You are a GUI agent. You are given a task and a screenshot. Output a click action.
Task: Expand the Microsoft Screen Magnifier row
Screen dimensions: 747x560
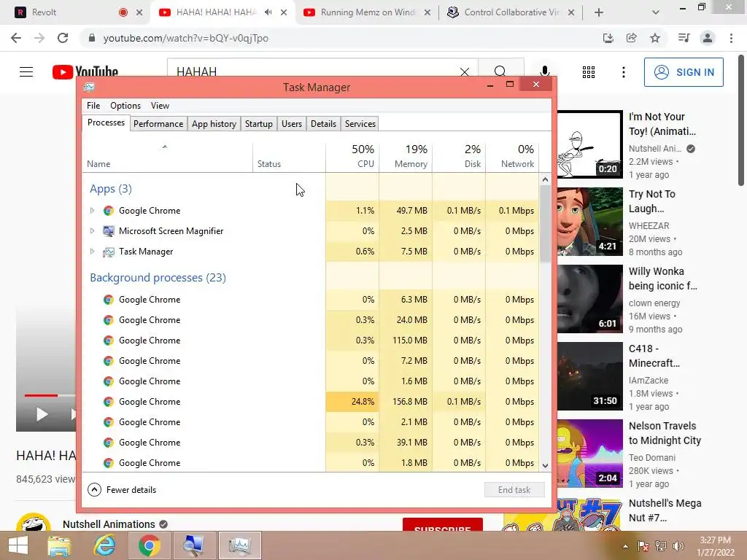(x=92, y=231)
